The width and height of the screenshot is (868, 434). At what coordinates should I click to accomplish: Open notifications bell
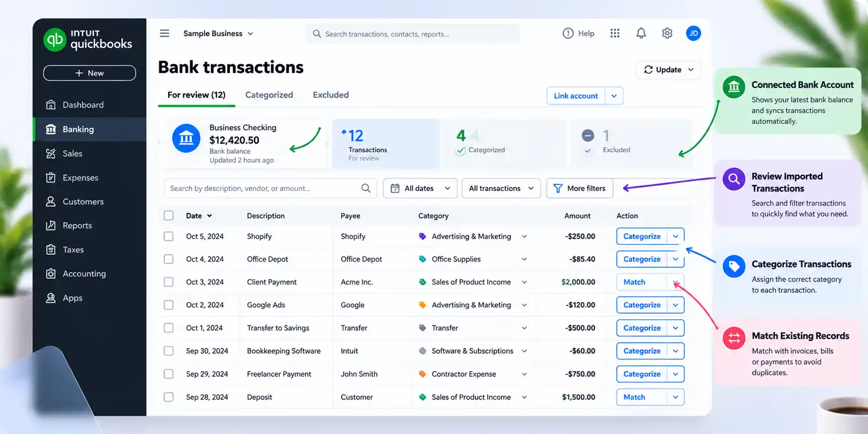point(641,34)
